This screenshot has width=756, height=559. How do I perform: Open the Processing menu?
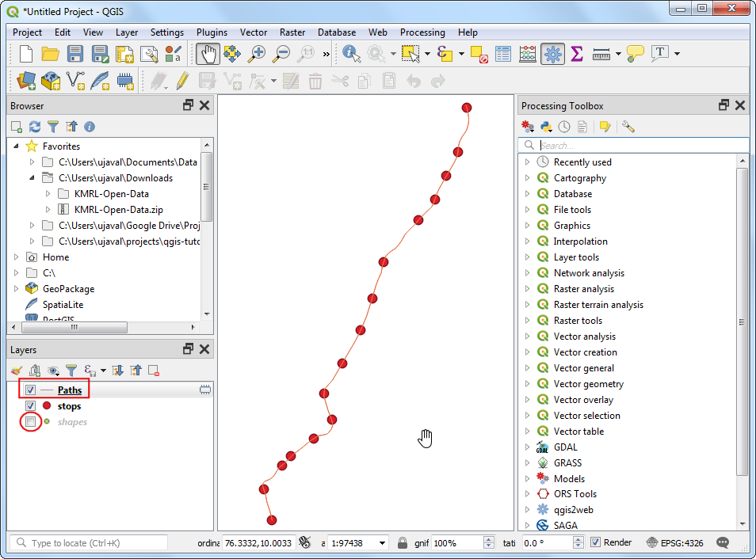(422, 32)
